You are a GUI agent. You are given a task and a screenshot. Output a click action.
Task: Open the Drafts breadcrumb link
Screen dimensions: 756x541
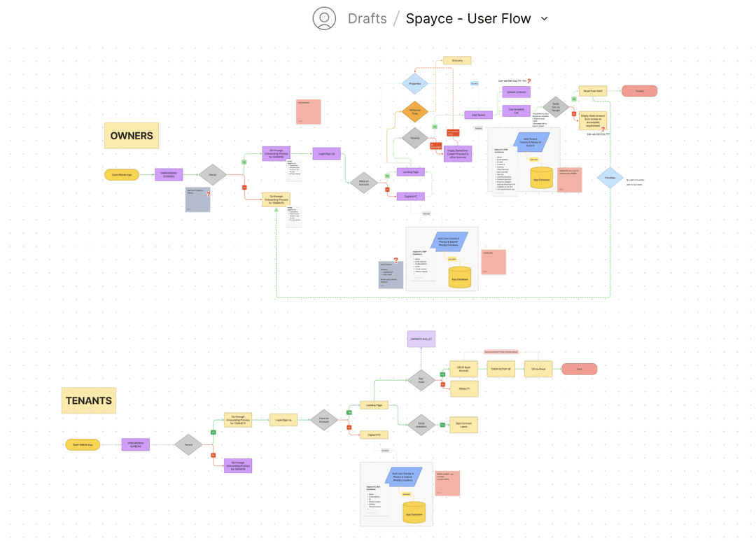coord(367,18)
